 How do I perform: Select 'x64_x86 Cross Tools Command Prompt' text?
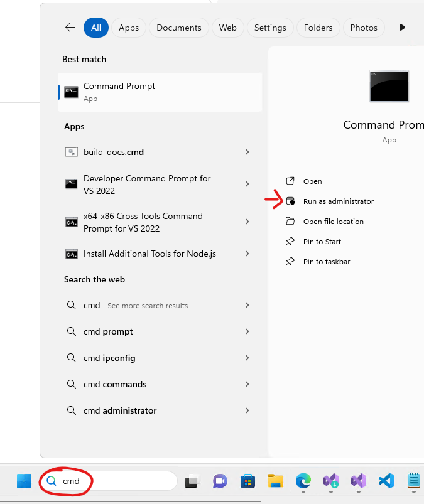143,222
